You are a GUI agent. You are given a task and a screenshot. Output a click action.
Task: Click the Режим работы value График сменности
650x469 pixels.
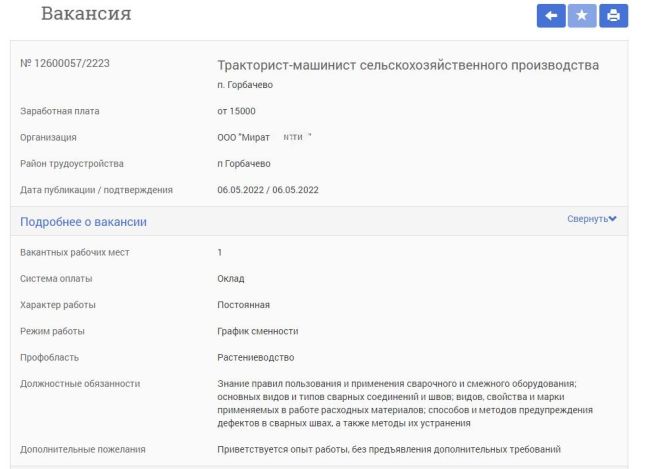(258, 331)
